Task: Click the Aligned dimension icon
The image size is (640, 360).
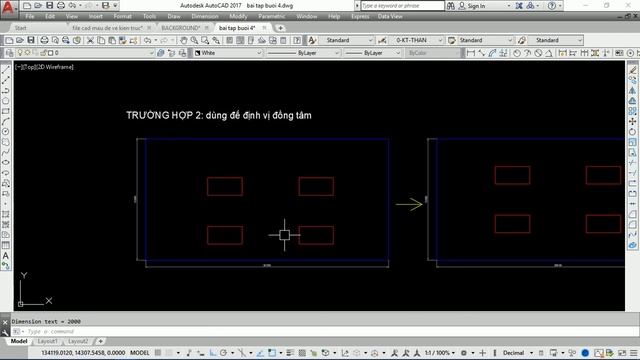Action: tap(482, 53)
